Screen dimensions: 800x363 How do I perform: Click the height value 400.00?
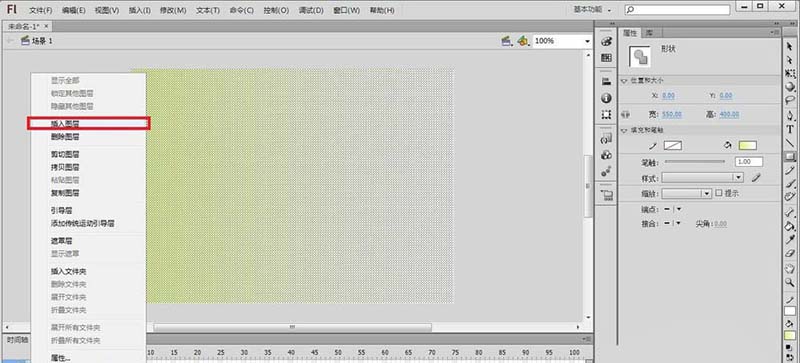[730, 115]
